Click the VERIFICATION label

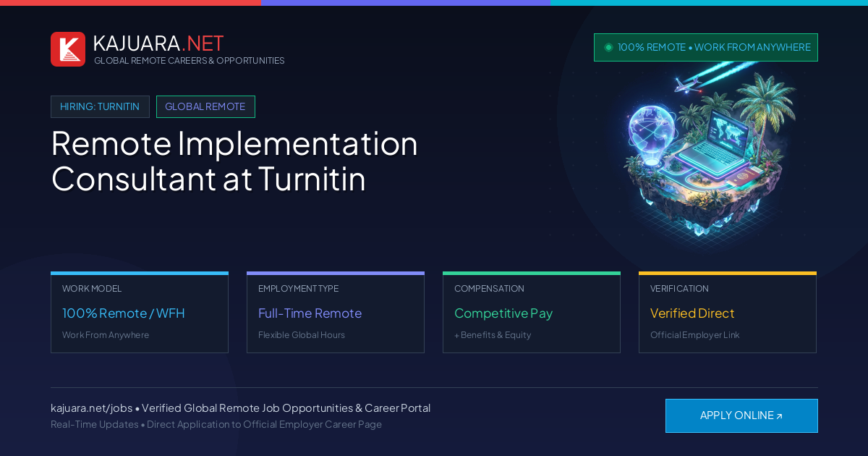point(679,289)
